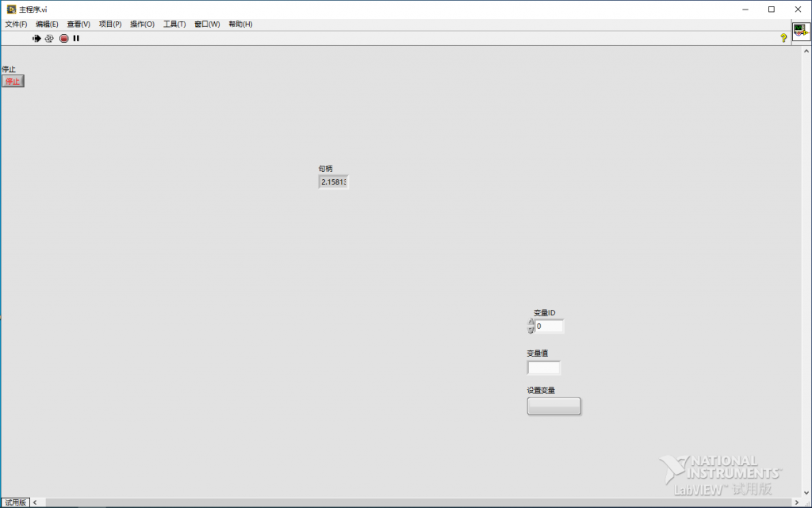Screen dimensions: 812x508
Task: Click the 设置变量 button
Action: pyautogui.click(x=553, y=406)
